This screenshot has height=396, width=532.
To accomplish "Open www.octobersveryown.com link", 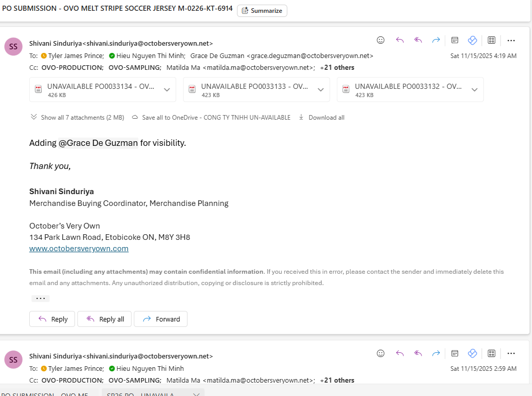I will click(x=79, y=249).
